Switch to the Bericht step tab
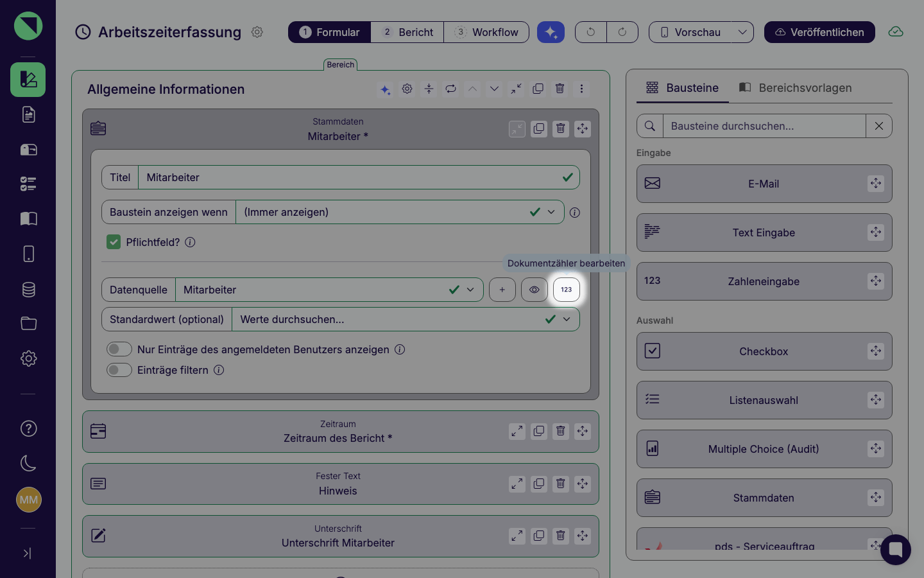Image resolution: width=924 pixels, height=578 pixels. [x=407, y=32]
